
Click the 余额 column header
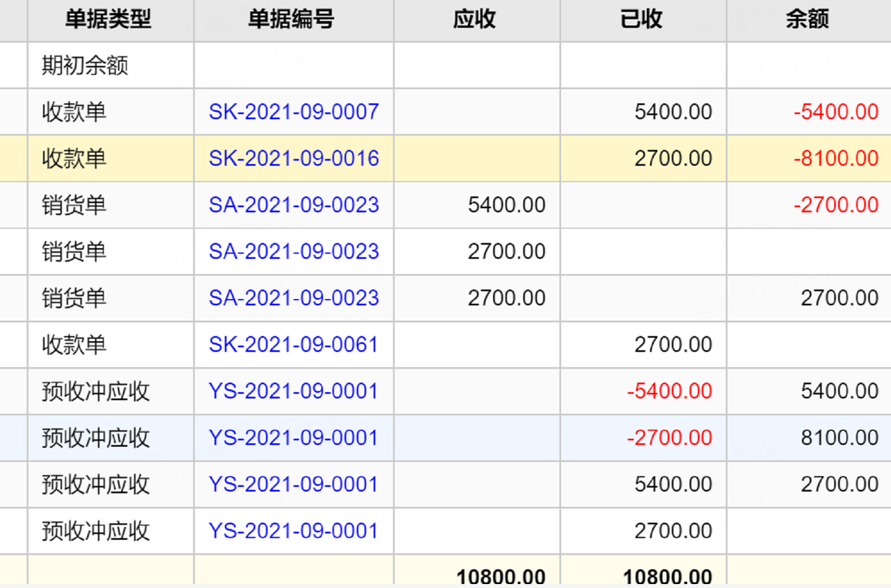(x=807, y=19)
